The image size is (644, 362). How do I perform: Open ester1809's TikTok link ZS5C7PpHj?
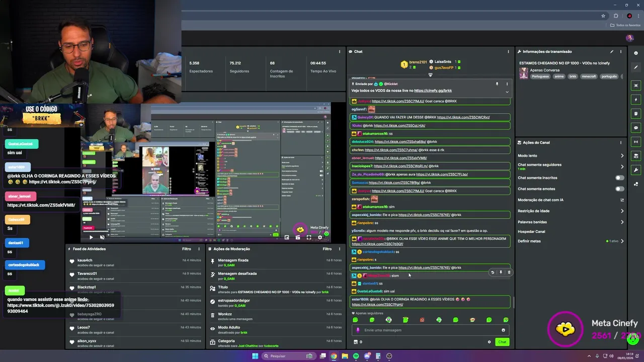tap(377, 305)
